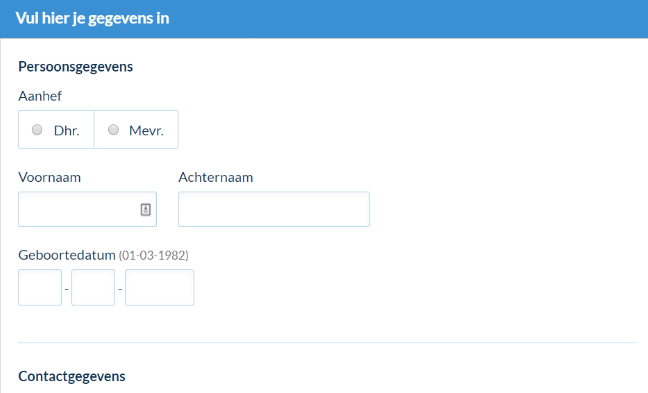The image size is (648, 393).
Task: Click the dash between day and month fields
Action: pyautogui.click(x=67, y=288)
